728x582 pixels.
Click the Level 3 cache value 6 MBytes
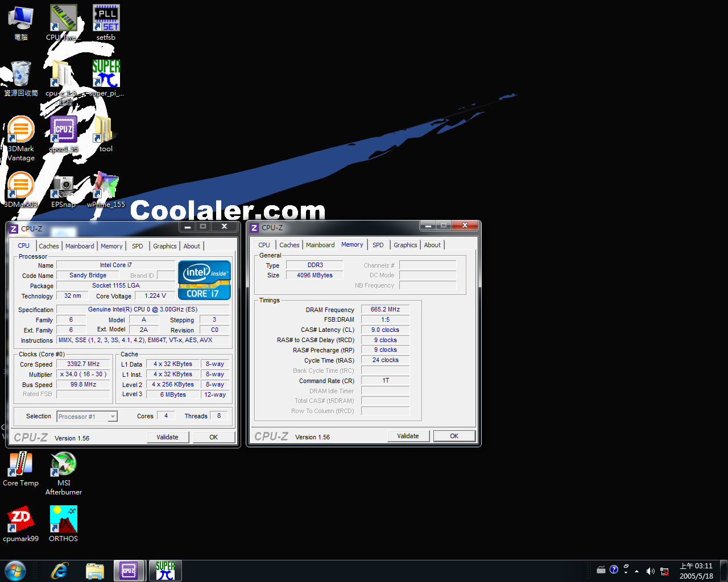173,394
